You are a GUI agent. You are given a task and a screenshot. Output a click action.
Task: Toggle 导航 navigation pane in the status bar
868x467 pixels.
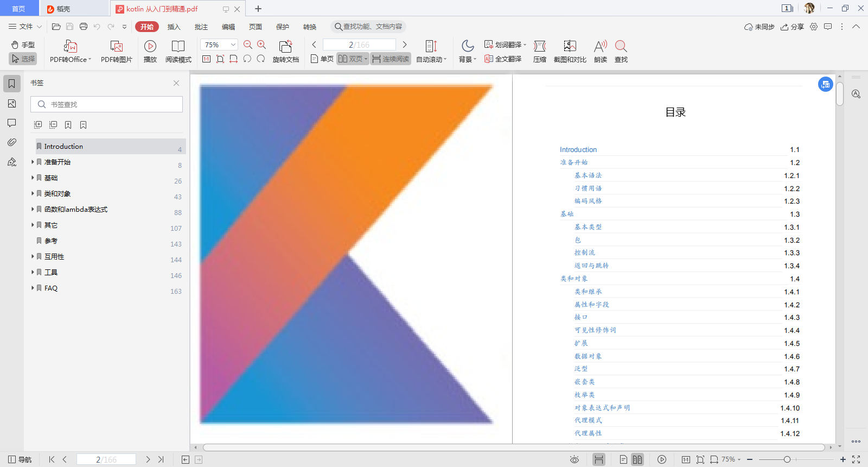click(x=20, y=459)
